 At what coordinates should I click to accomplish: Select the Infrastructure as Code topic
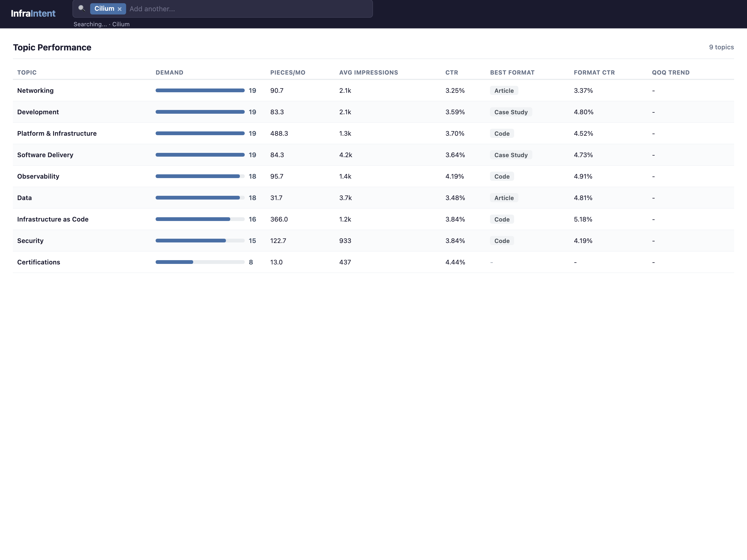coord(53,219)
